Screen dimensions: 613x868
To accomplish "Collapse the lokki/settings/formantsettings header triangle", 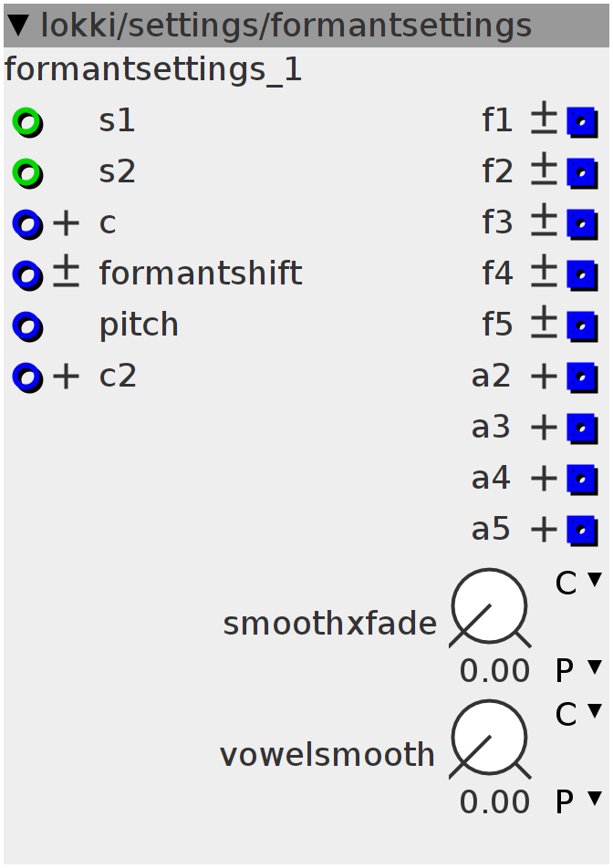I will pyautogui.click(x=19, y=26).
